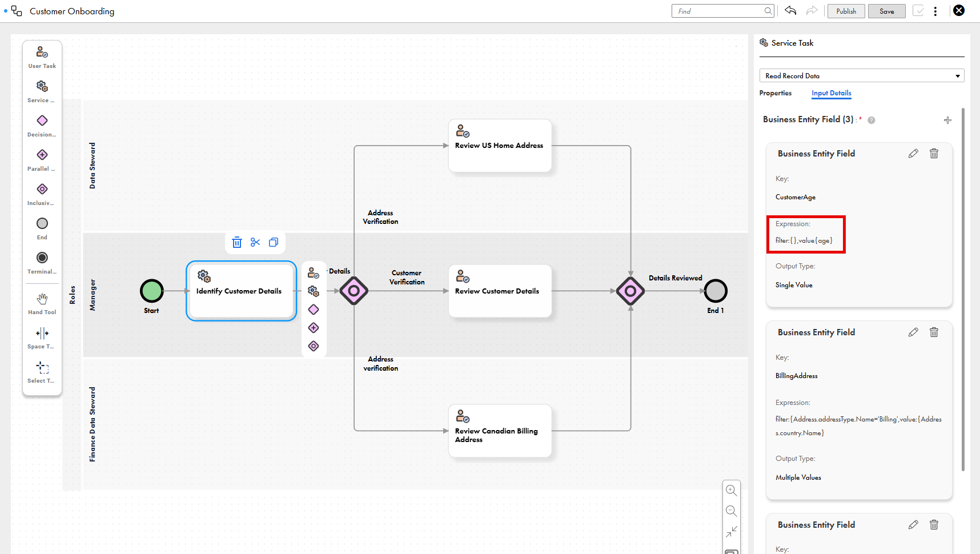Click the properties panel vertical scrollbar
Viewport: 980px width, 554px height.
coord(963,289)
